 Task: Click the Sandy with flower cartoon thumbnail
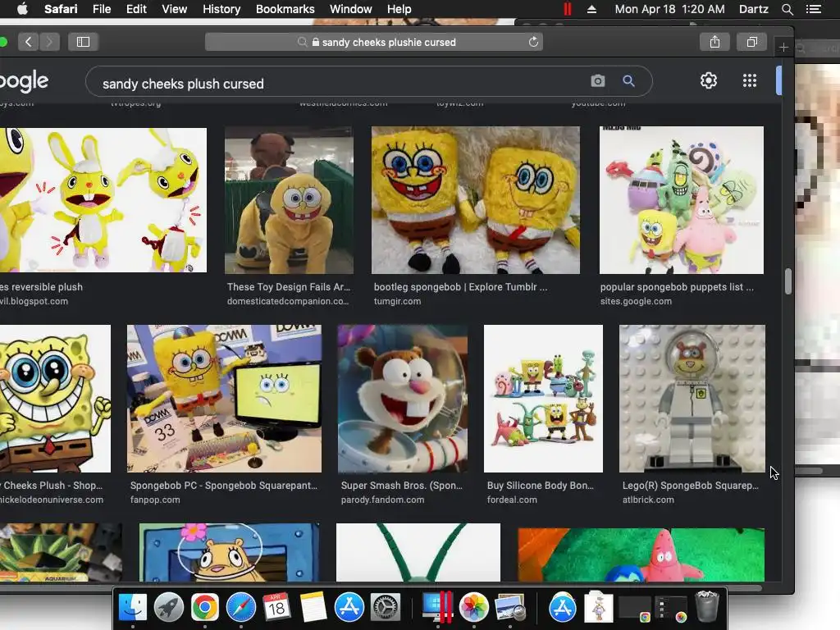[x=229, y=552]
